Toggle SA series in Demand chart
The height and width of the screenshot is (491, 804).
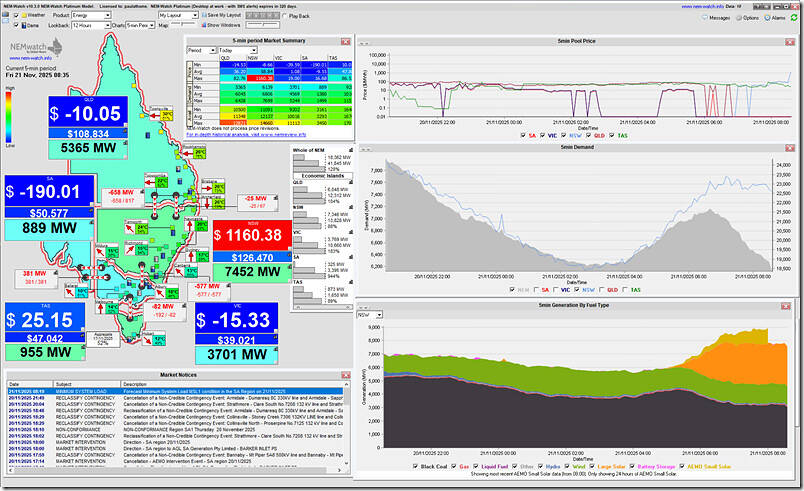click(x=536, y=290)
